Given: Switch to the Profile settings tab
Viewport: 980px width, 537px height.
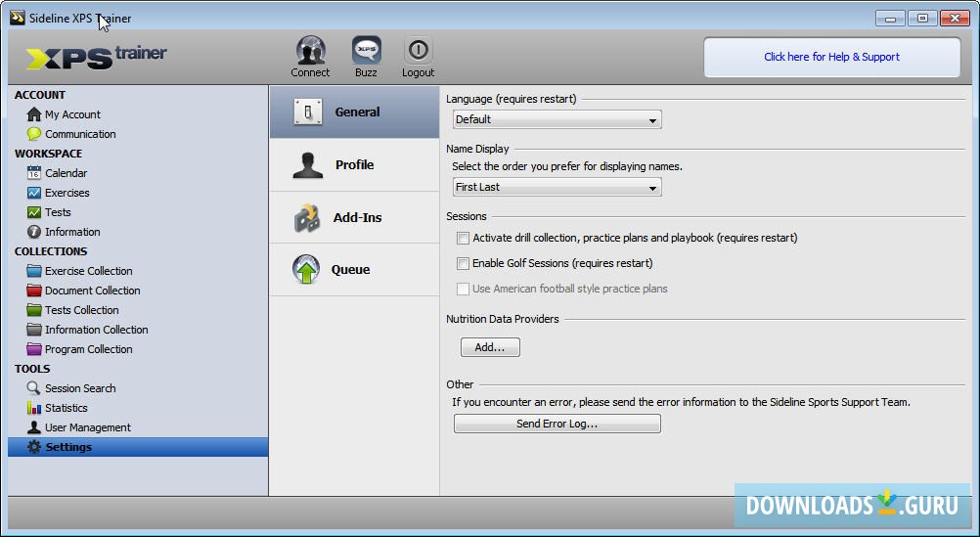Looking at the screenshot, I should point(354,165).
